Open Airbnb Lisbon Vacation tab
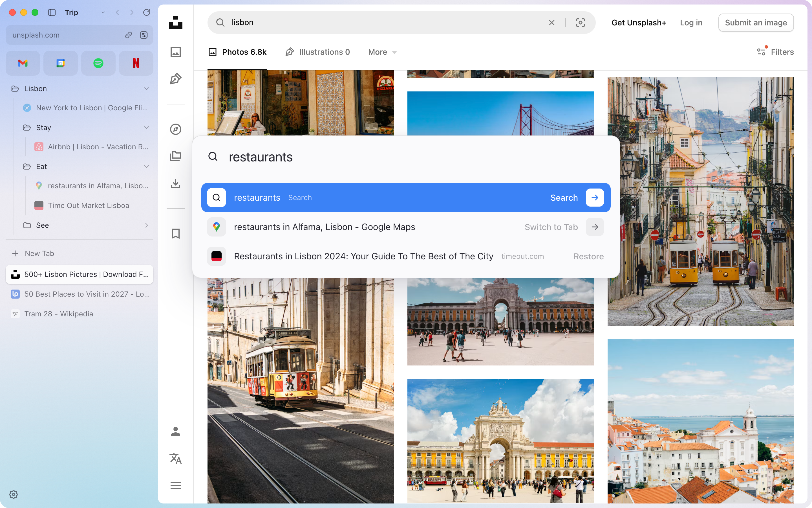This screenshot has width=812, height=508. pos(92,147)
